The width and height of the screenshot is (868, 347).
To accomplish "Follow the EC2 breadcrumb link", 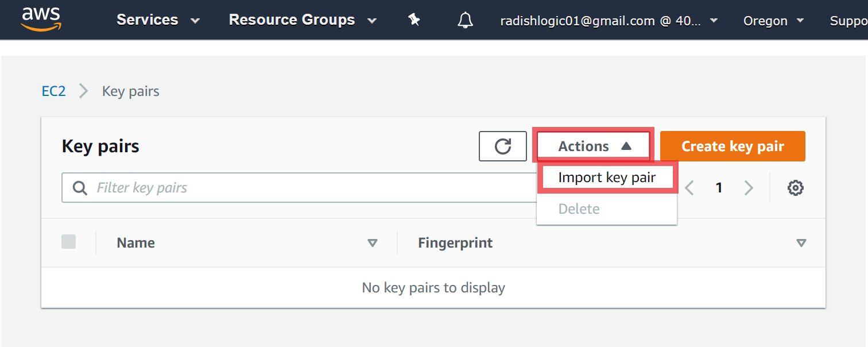I will (53, 91).
